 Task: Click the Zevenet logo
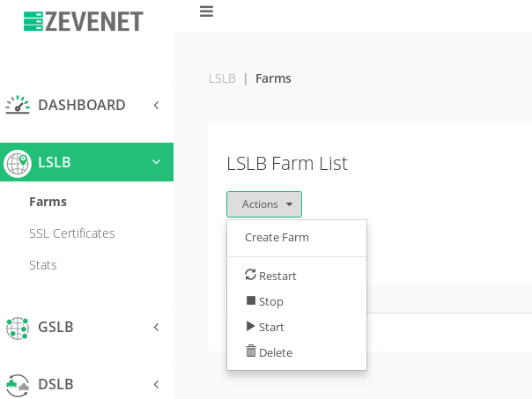point(84,21)
